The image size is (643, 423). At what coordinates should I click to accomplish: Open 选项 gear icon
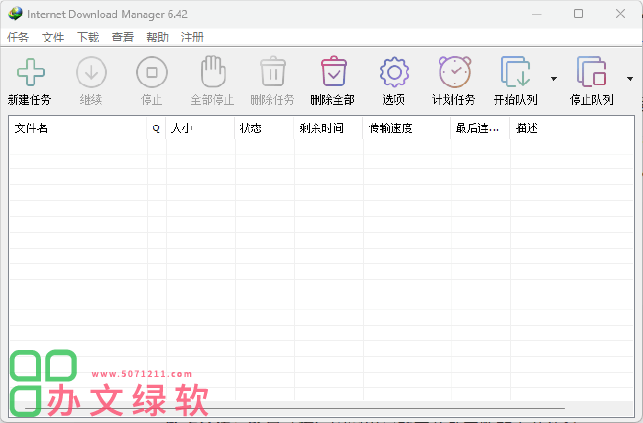tap(394, 72)
